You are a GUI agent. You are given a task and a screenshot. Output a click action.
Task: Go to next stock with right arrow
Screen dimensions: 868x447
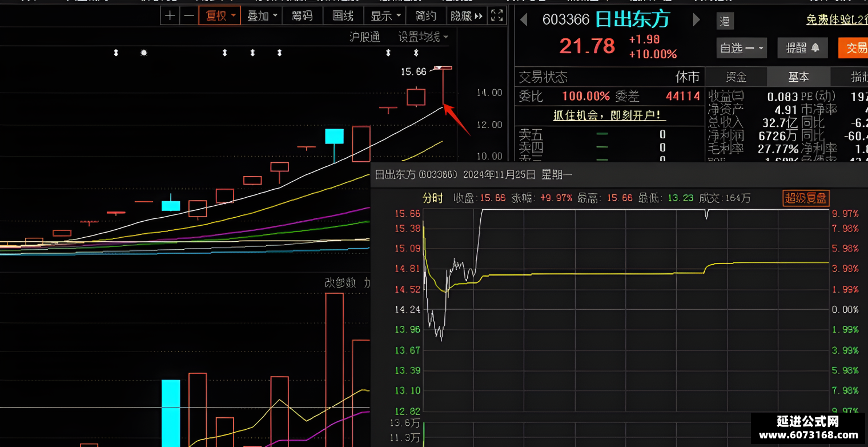coord(696,20)
